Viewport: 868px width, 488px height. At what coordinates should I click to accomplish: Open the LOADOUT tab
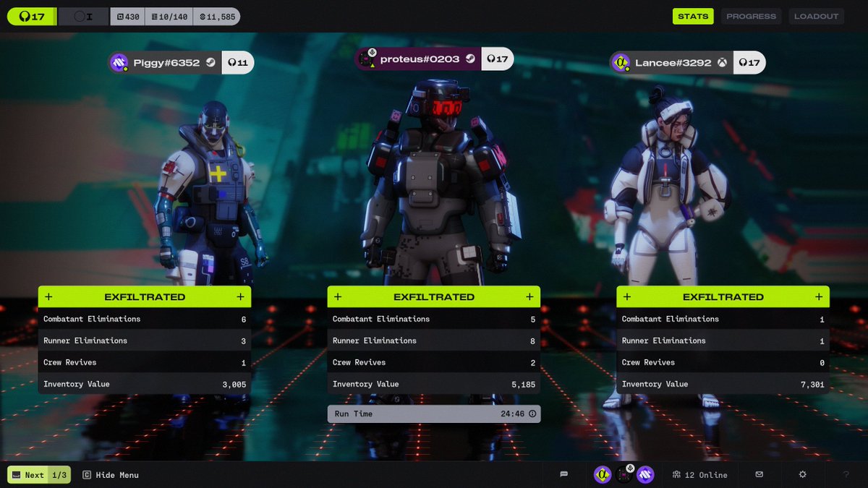click(816, 16)
